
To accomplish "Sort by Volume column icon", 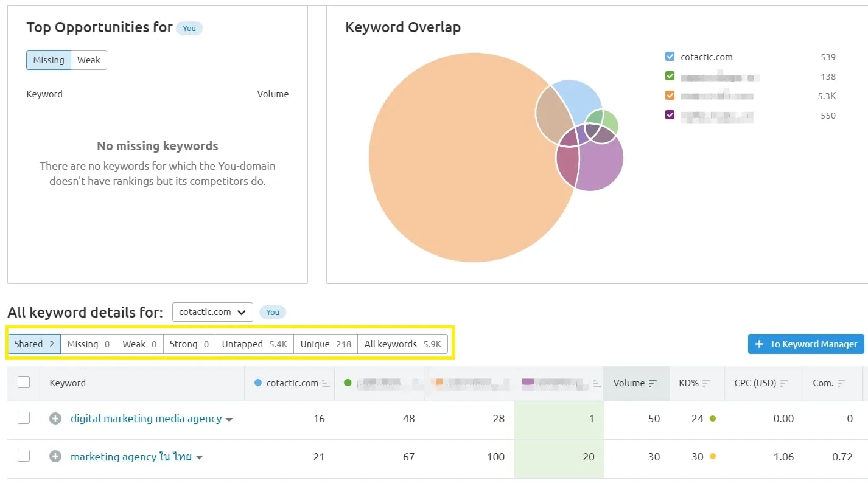I will pyautogui.click(x=653, y=383).
